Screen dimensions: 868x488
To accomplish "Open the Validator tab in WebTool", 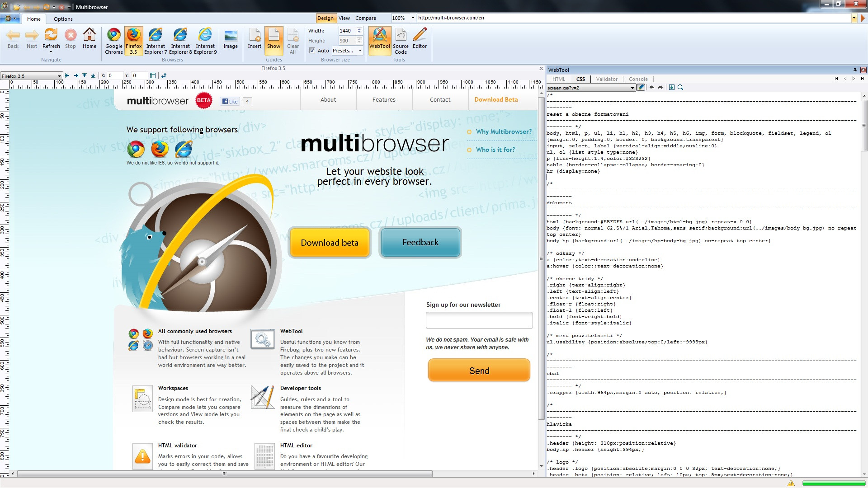I will [x=607, y=79].
